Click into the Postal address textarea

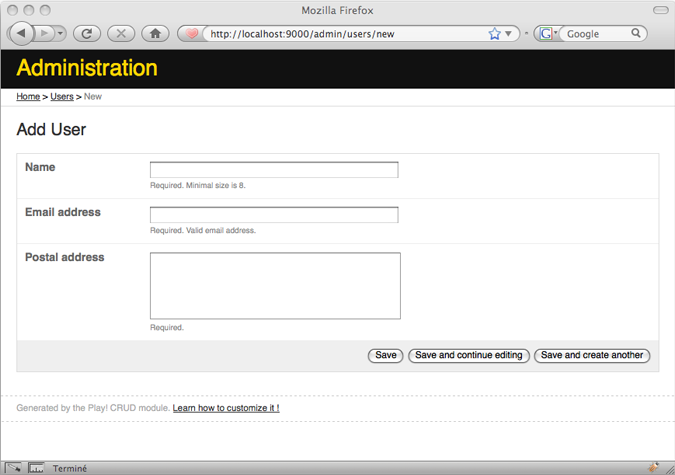[275, 286]
